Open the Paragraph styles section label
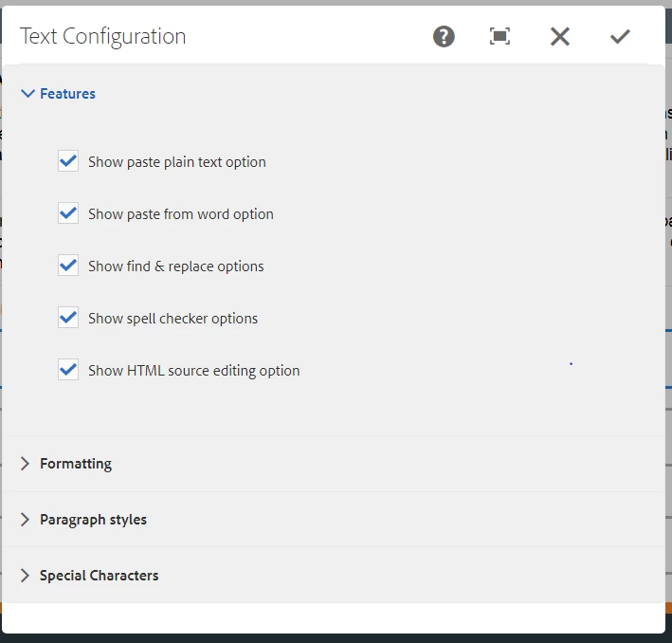The height and width of the screenshot is (643, 672). [x=93, y=520]
